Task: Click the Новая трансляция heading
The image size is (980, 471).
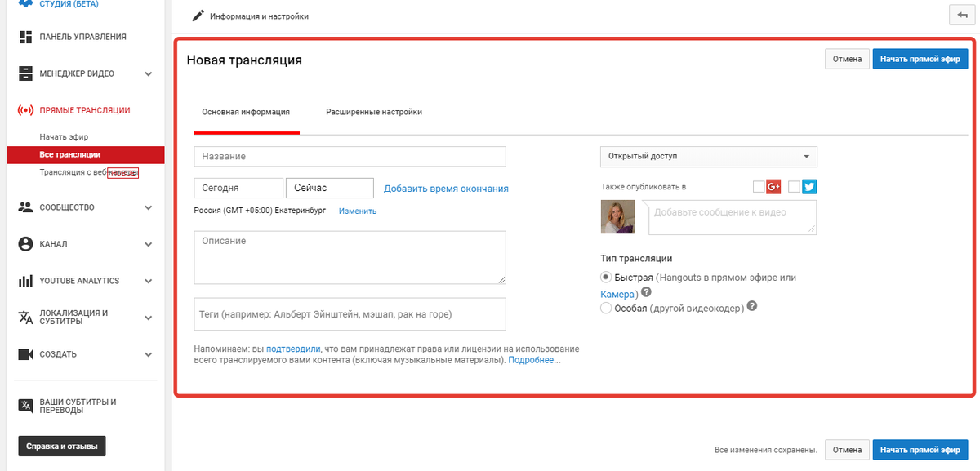Action: pyautogui.click(x=244, y=60)
